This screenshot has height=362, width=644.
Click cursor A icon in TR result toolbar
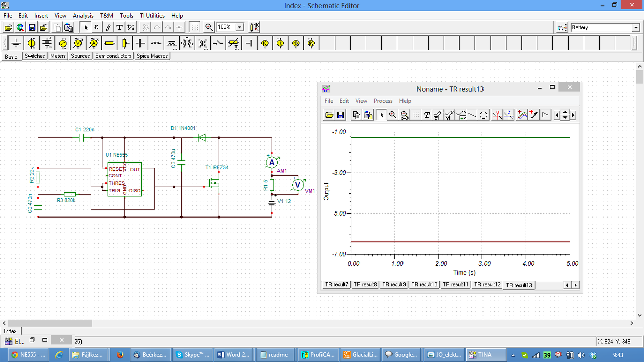pyautogui.click(x=497, y=115)
